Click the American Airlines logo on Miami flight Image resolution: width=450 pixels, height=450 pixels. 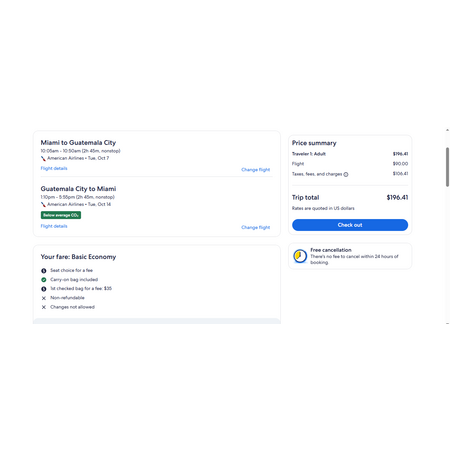43,158
